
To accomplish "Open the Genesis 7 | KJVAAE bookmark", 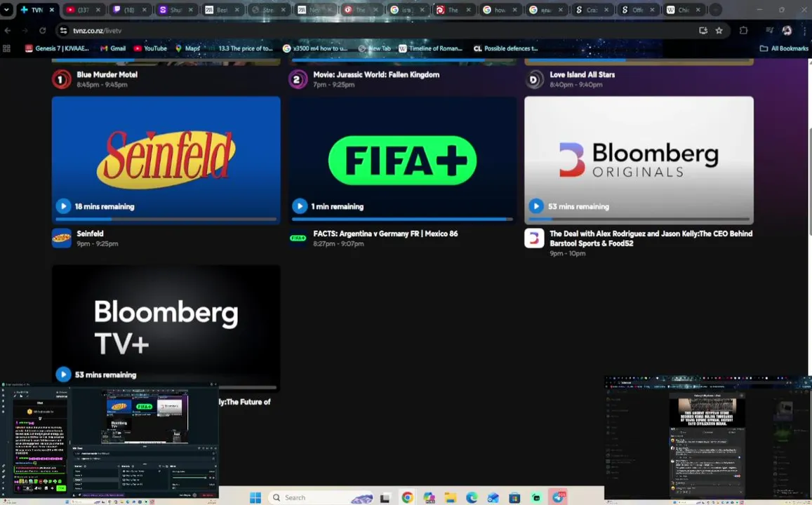I will pyautogui.click(x=58, y=48).
